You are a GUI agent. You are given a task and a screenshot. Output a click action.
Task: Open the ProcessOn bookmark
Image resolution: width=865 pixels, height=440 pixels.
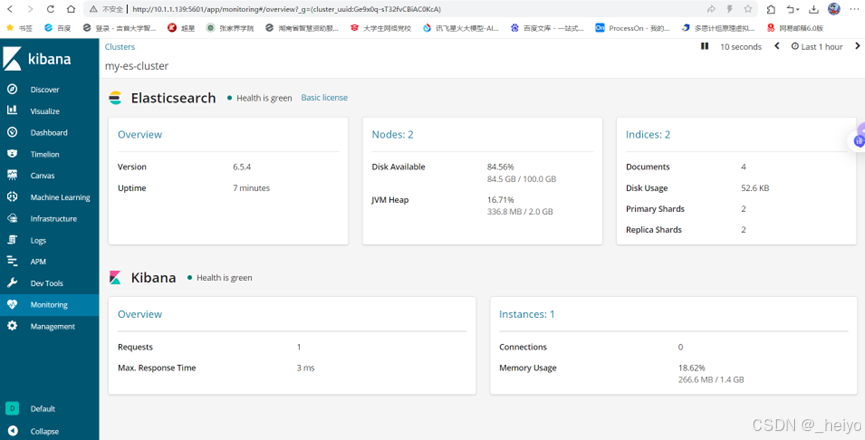click(x=633, y=28)
